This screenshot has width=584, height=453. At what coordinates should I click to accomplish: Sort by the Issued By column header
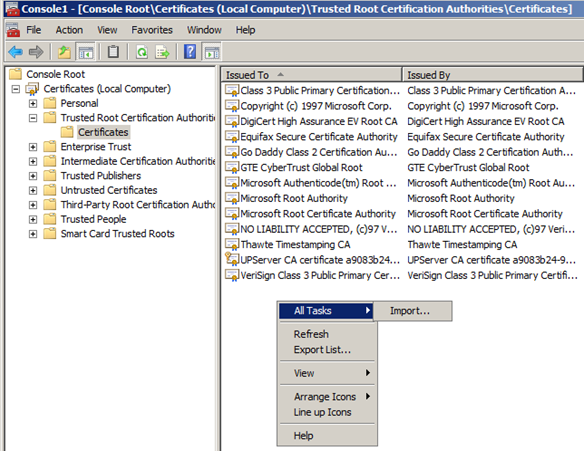click(x=492, y=75)
